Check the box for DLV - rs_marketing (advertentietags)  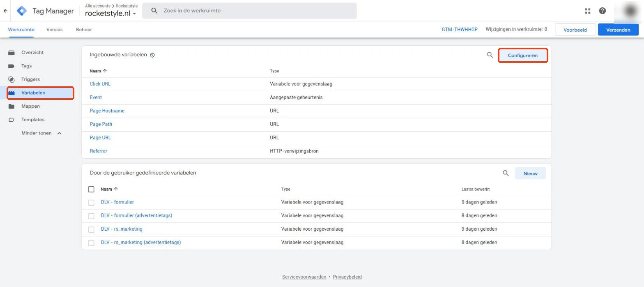tap(91, 243)
